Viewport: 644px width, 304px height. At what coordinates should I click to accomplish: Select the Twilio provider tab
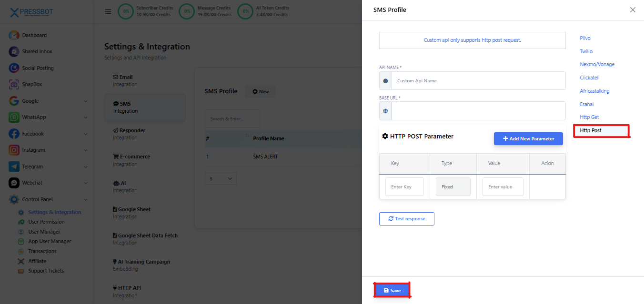tap(586, 51)
